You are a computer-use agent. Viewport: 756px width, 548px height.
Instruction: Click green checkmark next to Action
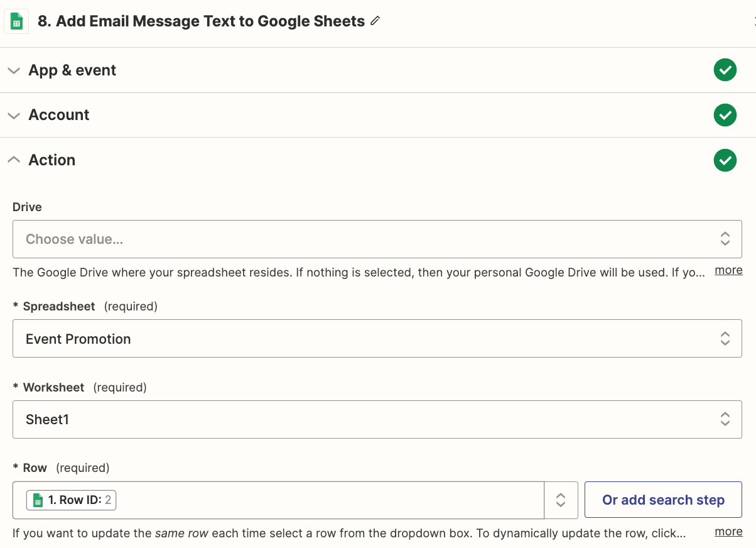(x=725, y=160)
